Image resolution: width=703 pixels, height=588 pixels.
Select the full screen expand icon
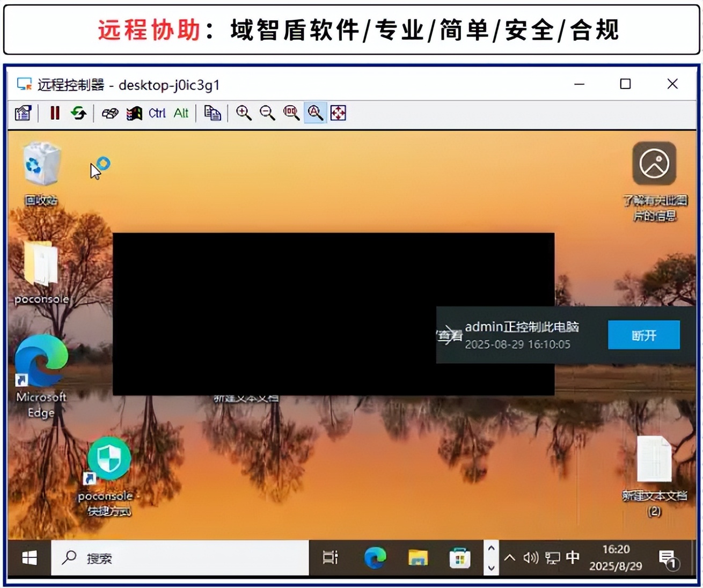[339, 113]
